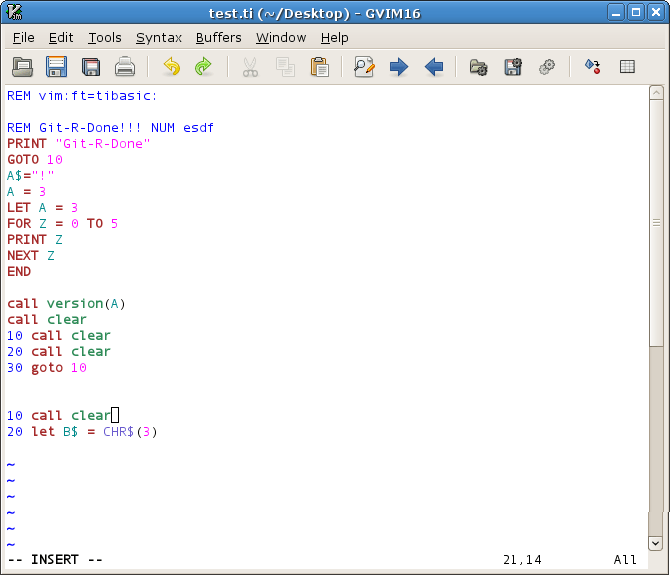Print the file using printer icon
Image resolution: width=670 pixels, height=575 pixels.
125,67
